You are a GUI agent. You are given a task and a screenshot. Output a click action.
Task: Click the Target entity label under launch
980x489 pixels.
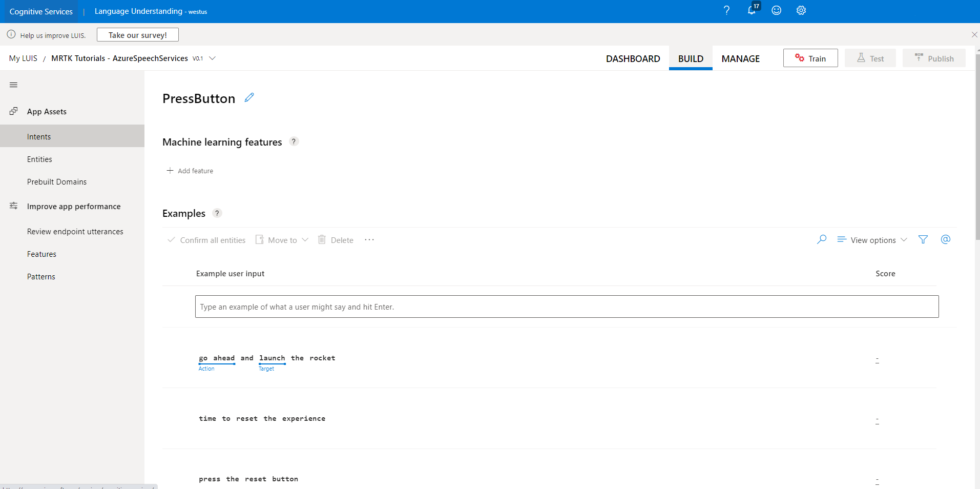click(266, 369)
